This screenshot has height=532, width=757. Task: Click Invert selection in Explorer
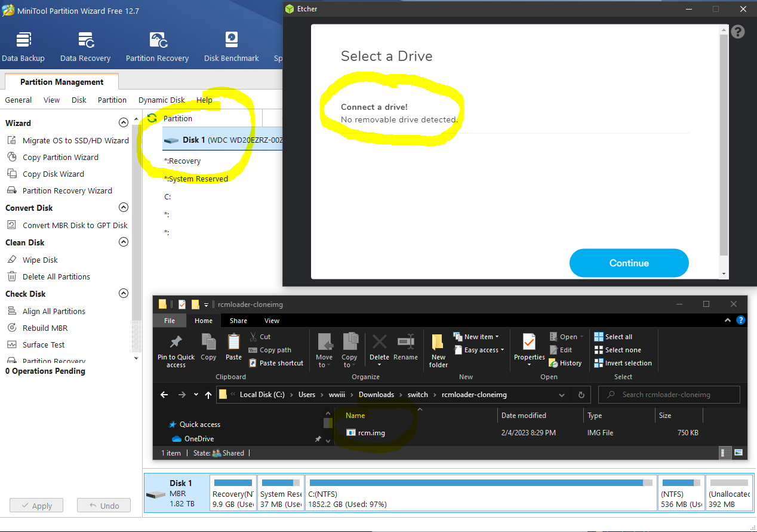(x=623, y=363)
